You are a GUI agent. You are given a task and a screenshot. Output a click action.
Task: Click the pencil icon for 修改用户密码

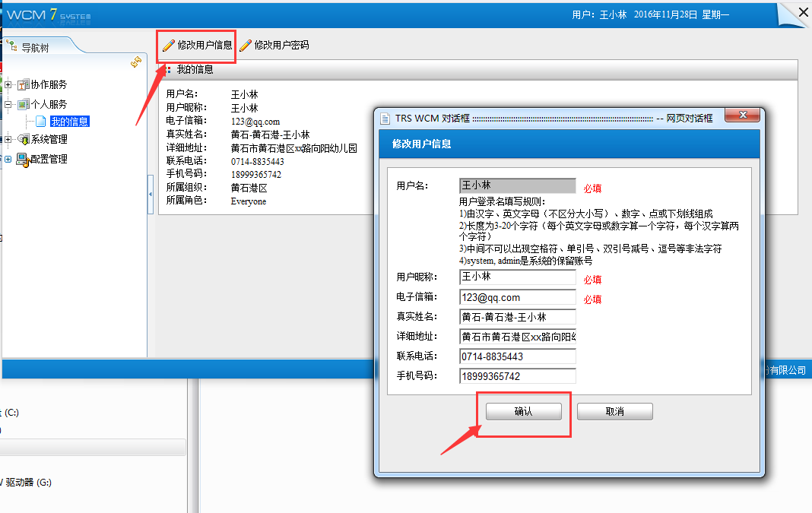pos(246,46)
